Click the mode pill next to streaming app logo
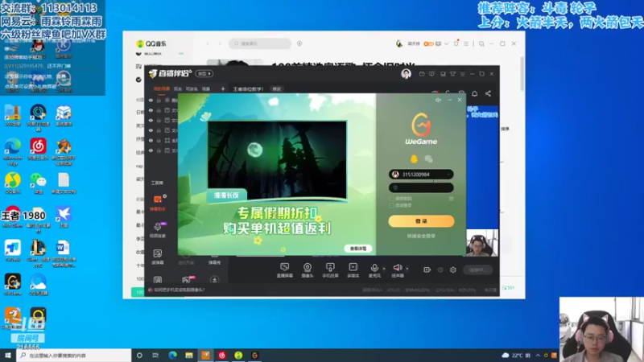644x362 pixels. [204, 74]
